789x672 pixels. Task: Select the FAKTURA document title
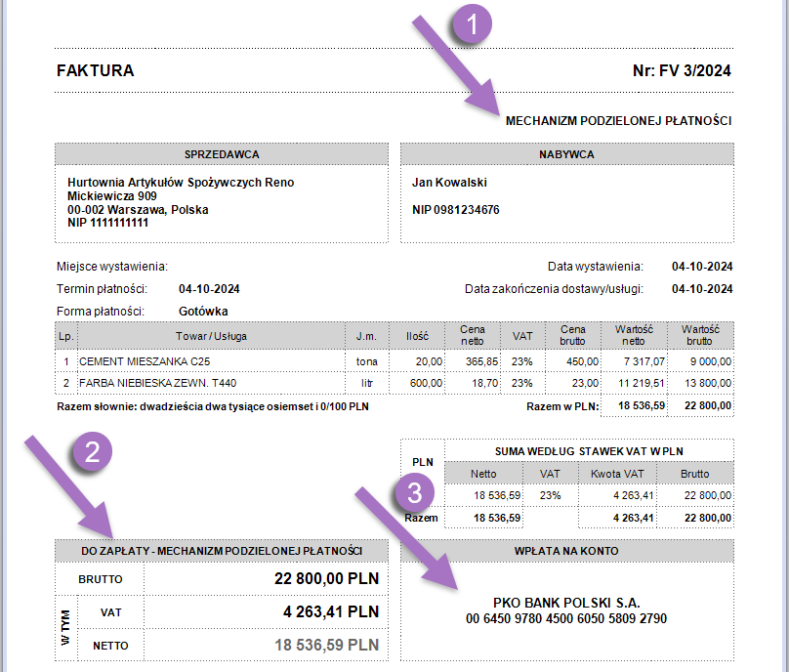click(x=96, y=71)
